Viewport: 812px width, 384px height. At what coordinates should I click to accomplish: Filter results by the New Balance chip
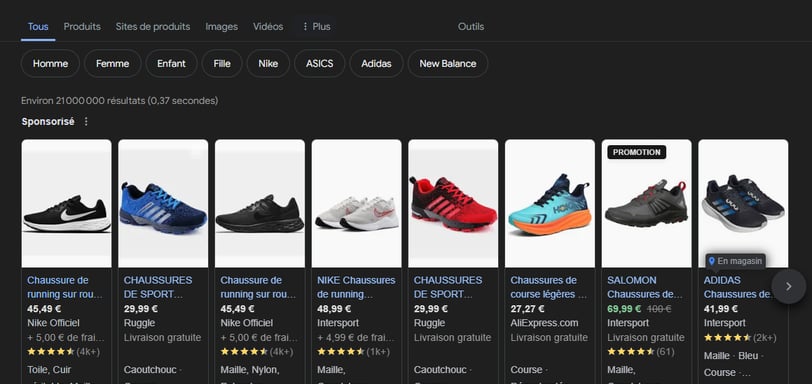447,64
